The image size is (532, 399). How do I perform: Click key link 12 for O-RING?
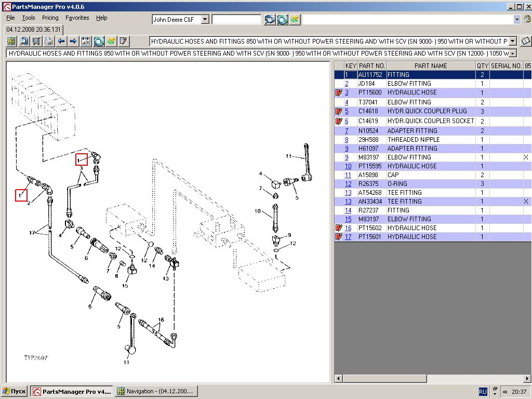(x=348, y=184)
